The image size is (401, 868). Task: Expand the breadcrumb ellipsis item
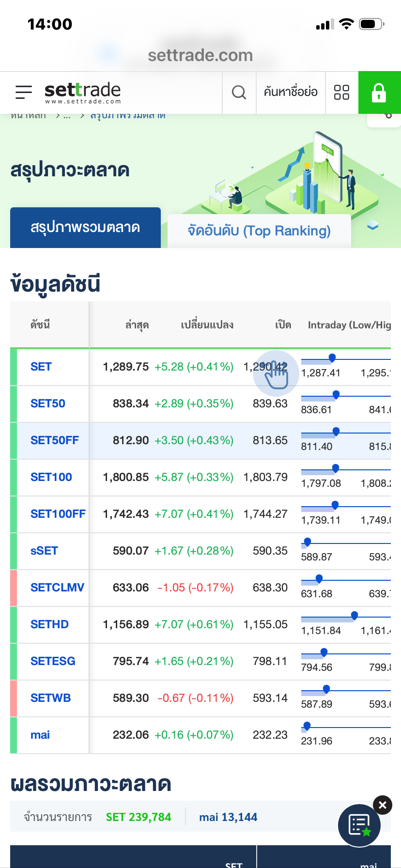coord(67,116)
